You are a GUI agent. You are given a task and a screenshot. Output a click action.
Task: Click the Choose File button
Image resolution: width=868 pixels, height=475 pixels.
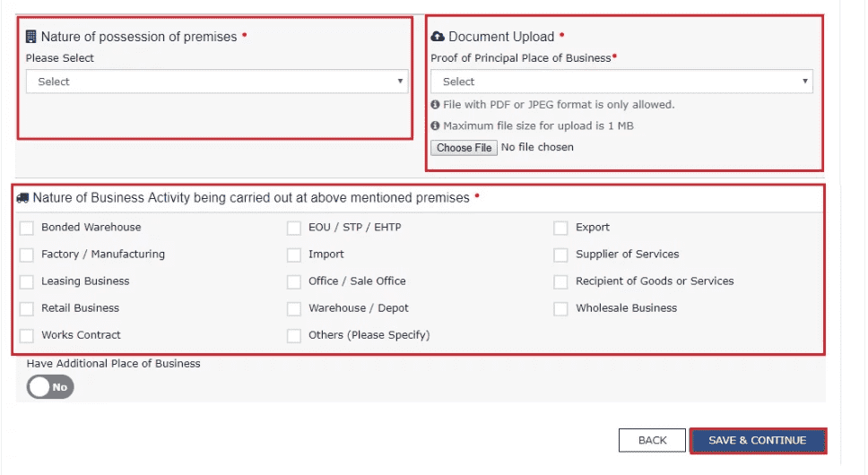(464, 148)
